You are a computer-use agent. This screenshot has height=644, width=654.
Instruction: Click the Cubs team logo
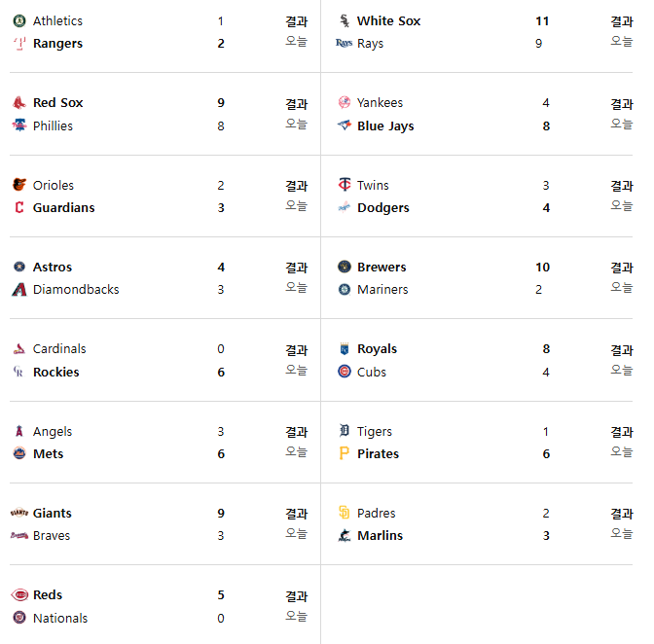tap(345, 371)
